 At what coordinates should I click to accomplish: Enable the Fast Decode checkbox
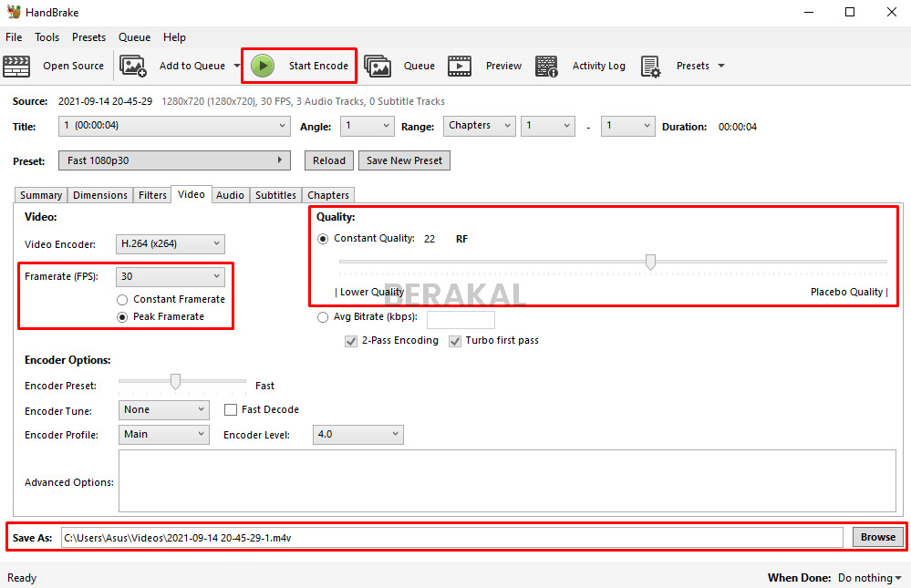click(230, 409)
